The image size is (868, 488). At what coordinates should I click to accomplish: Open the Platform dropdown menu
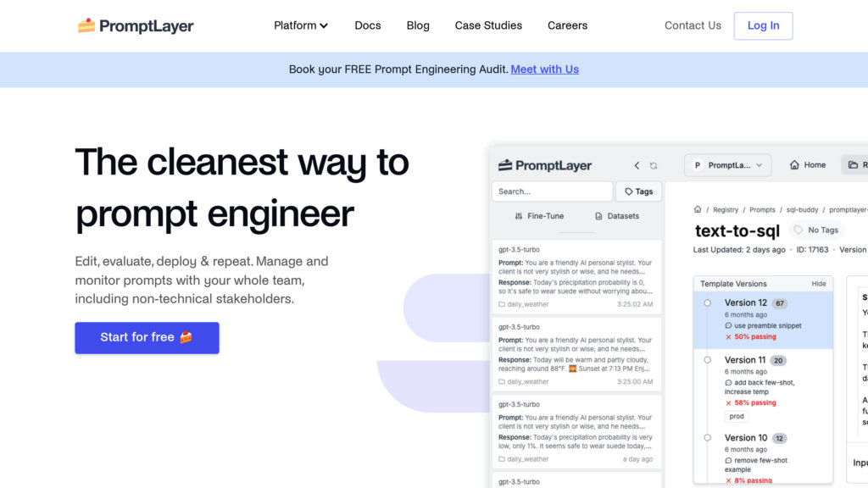pyautogui.click(x=301, y=25)
